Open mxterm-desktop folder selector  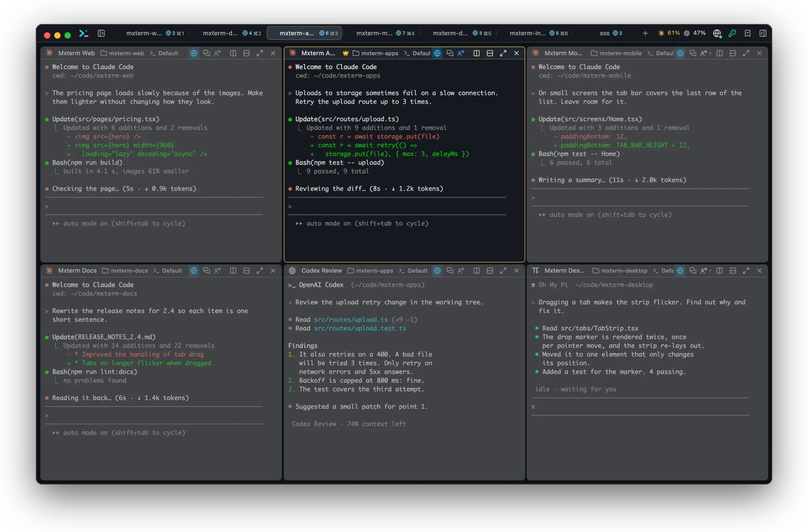pyautogui.click(x=619, y=271)
